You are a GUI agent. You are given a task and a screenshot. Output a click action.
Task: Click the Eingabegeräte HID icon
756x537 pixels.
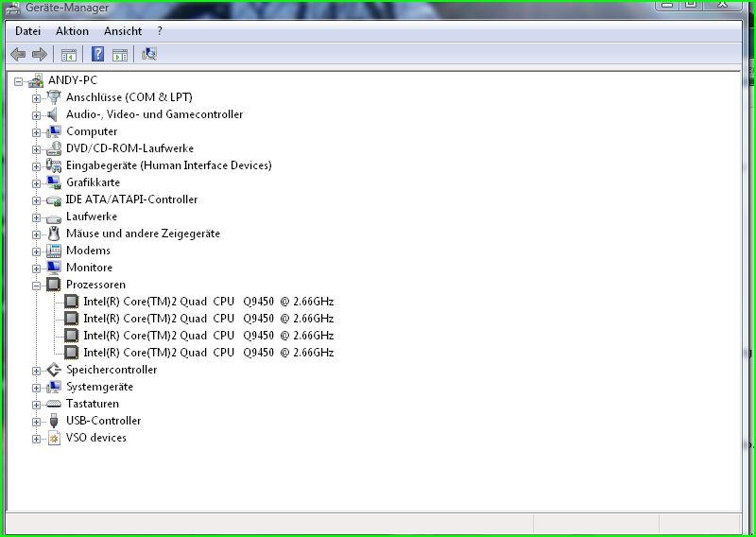(x=54, y=165)
